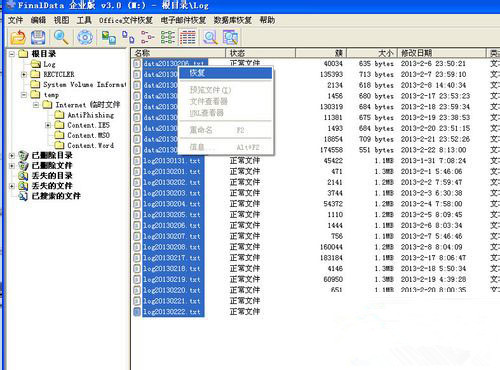The image size is (500, 370).
Task: Select the file log20130219.txt
Action: tap(172, 279)
